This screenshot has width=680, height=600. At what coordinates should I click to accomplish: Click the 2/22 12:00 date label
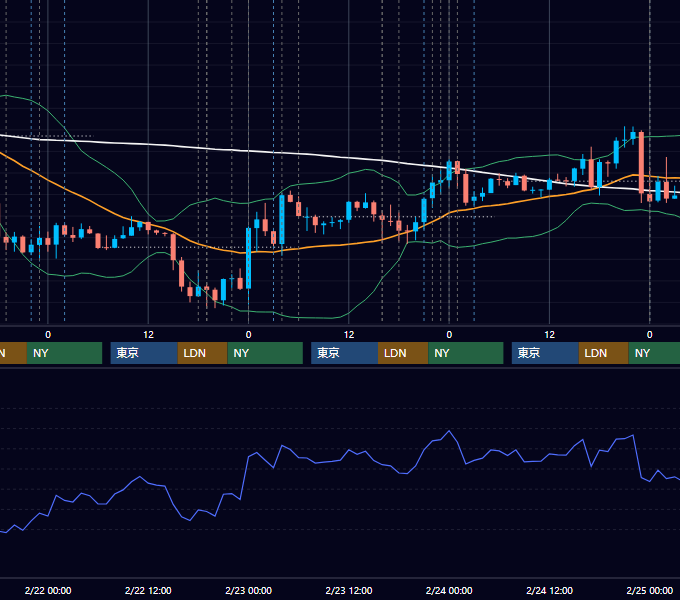point(148,590)
